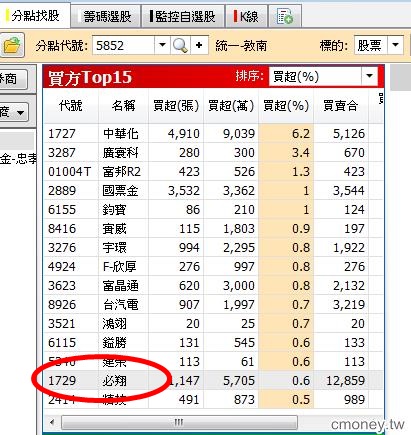Screen dimensions: 411x435
Task: Open the folder icon beside 分點代號
Action: click(x=12, y=45)
